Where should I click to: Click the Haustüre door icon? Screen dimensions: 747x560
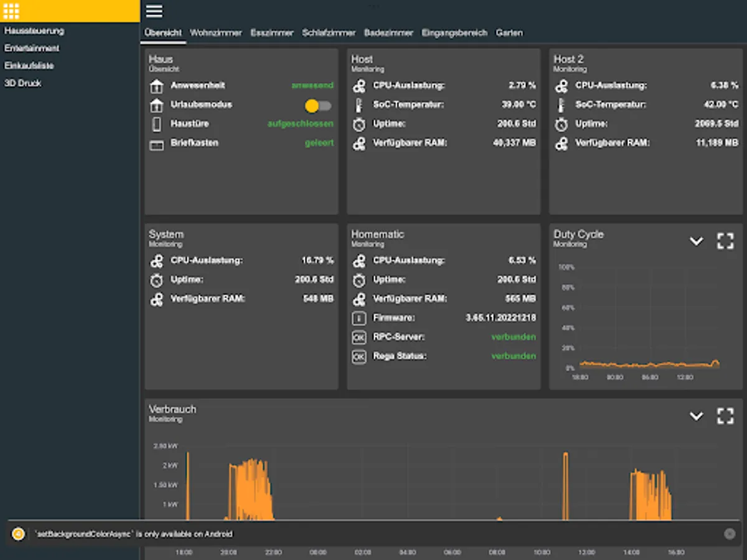pos(156,124)
